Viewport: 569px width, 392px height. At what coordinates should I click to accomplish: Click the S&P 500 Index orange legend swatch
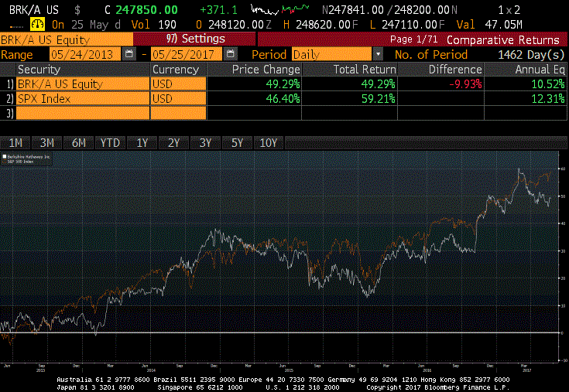click(x=5, y=162)
